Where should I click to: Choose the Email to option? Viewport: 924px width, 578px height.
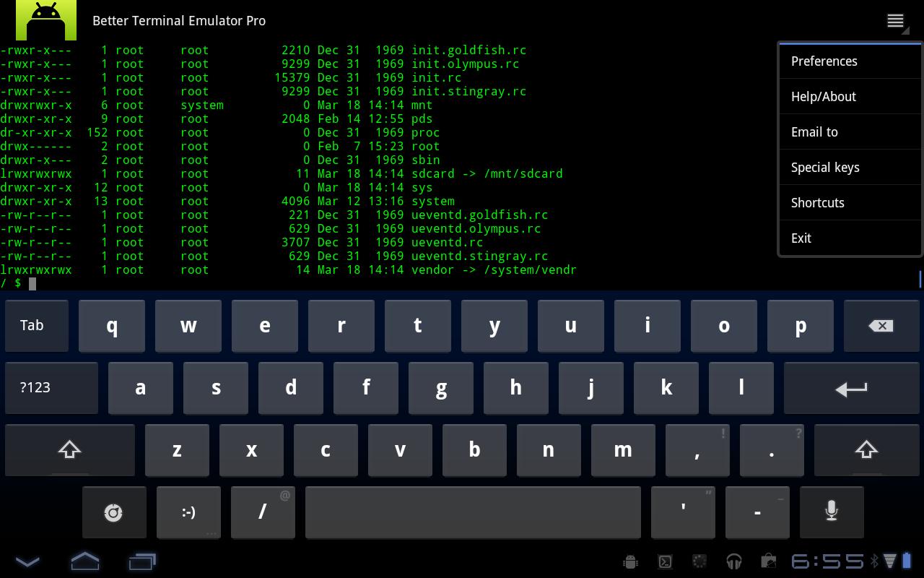(850, 132)
